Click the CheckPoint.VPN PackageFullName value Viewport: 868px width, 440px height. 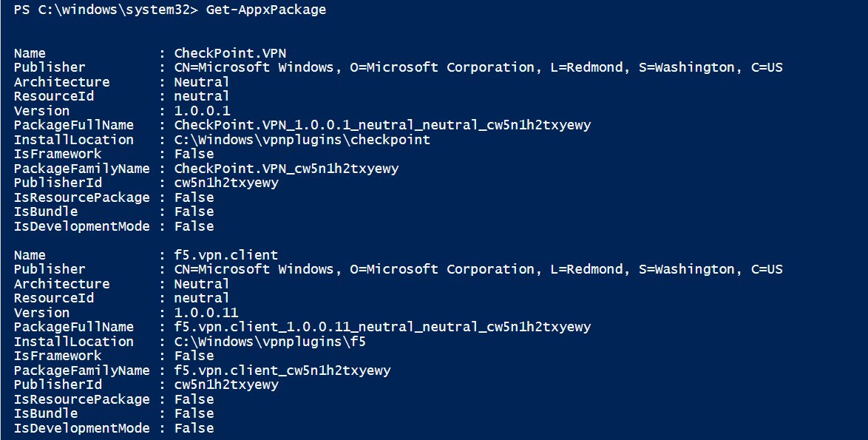(382, 125)
